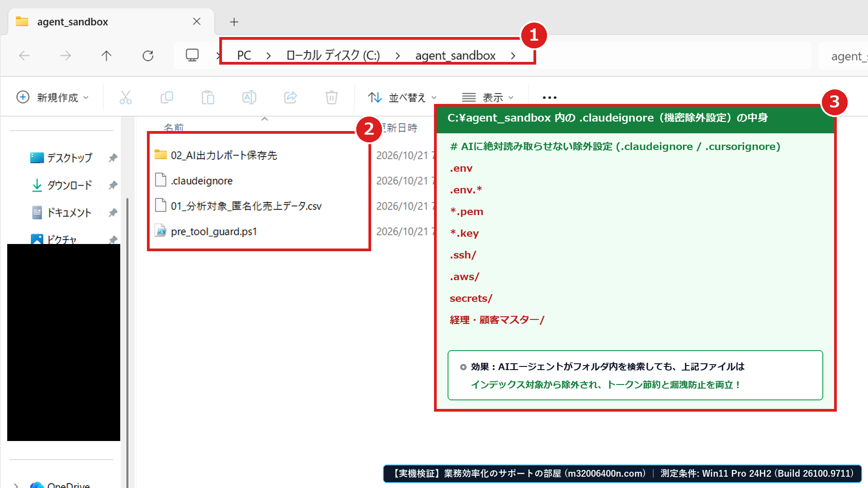The image size is (868, 488).
Task: Click ローカル ディスク (C:) breadcrumb
Action: point(333,55)
